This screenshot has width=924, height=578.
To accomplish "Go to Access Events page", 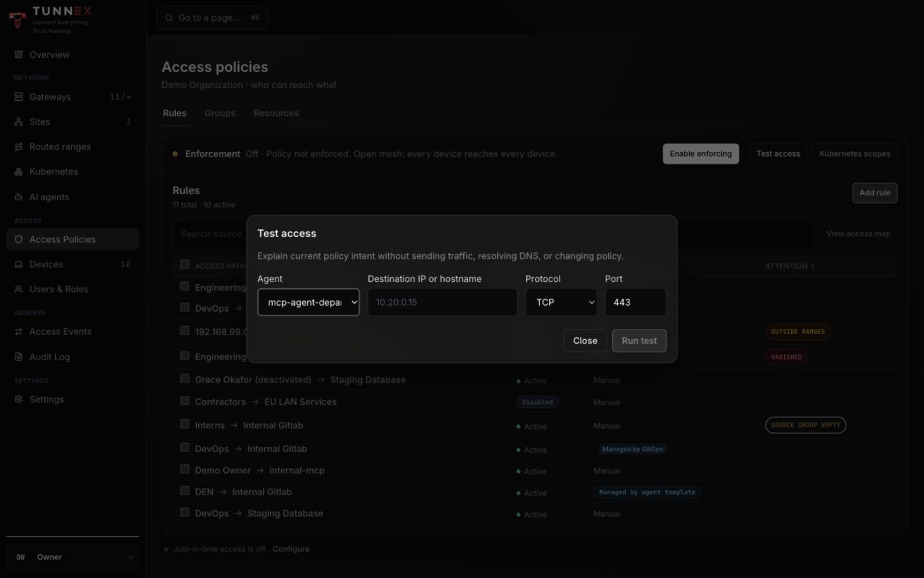I will [x=73, y=332].
